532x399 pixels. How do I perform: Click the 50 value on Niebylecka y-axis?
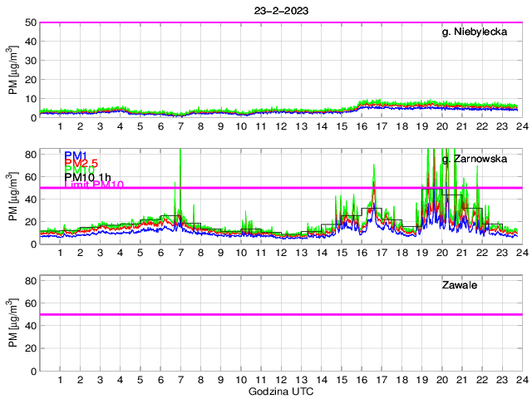pyautogui.click(x=31, y=22)
